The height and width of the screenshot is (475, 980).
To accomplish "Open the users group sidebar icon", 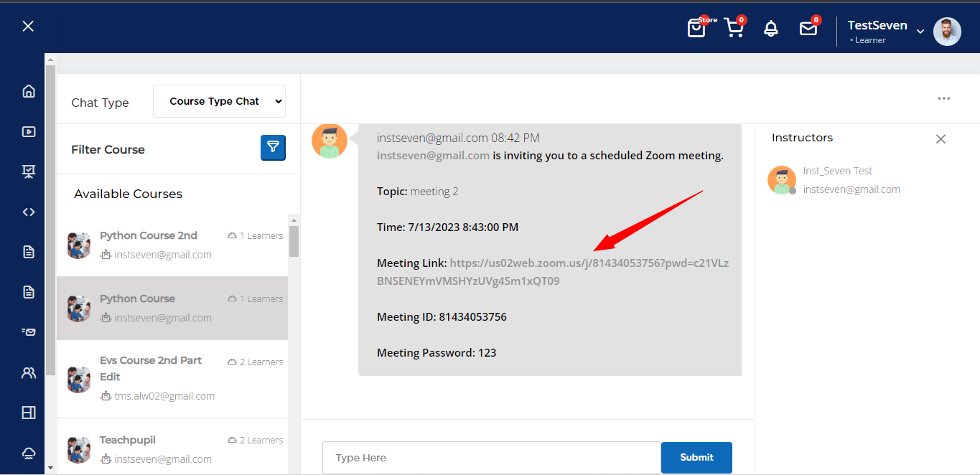I will (29, 372).
